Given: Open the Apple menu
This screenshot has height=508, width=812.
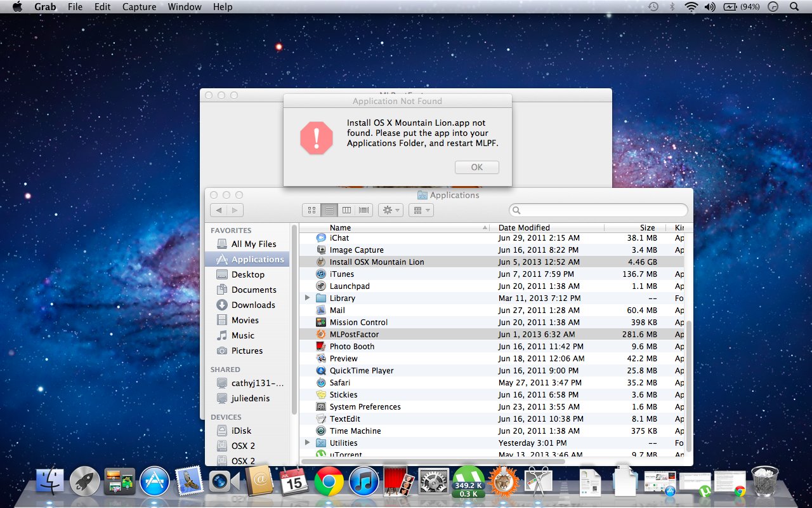Looking at the screenshot, I should coord(17,7).
